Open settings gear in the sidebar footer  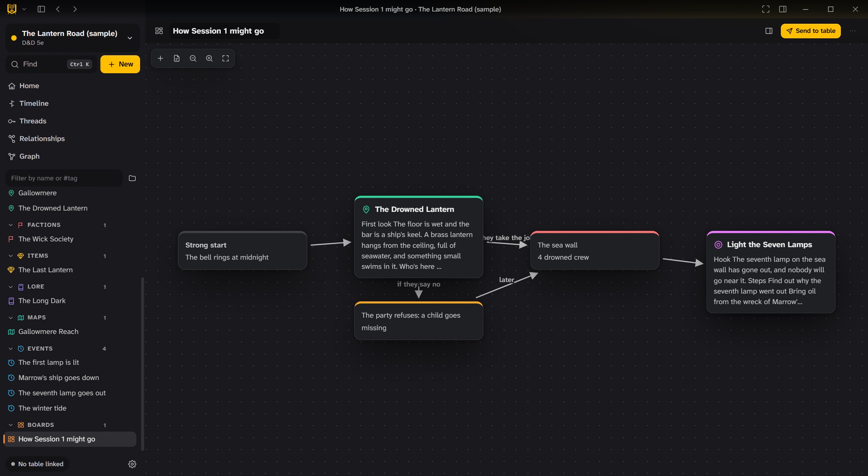pyautogui.click(x=132, y=464)
